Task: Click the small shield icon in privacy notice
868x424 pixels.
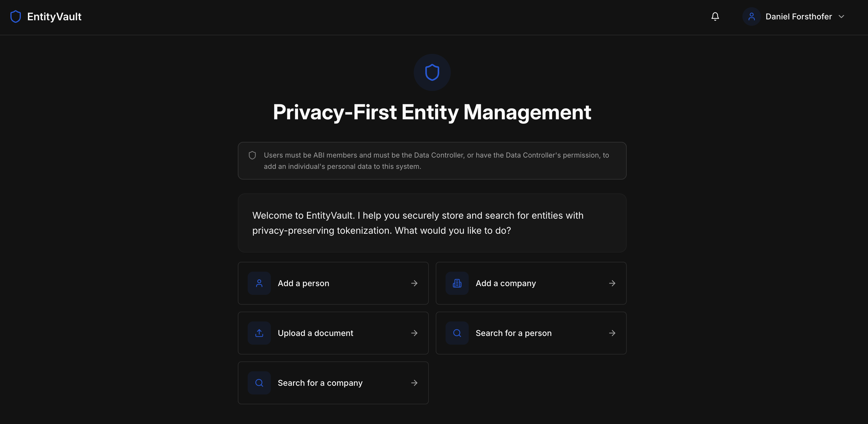Action: pyautogui.click(x=252, y=155)
